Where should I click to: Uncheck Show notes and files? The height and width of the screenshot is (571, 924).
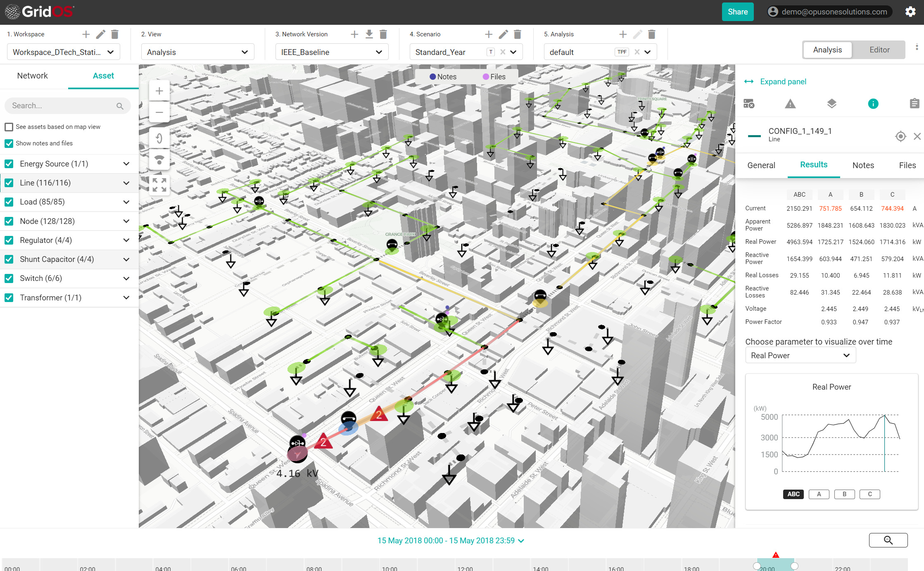click(9, 143)
